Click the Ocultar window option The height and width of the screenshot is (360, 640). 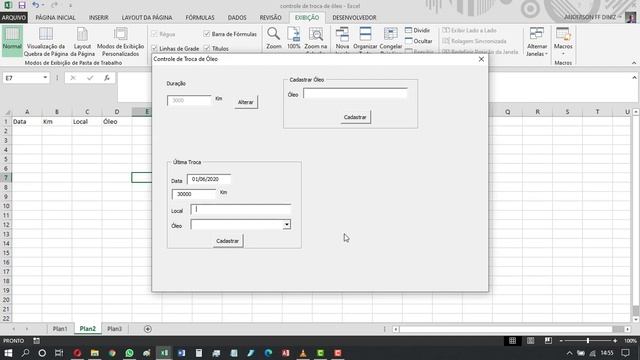418,41
